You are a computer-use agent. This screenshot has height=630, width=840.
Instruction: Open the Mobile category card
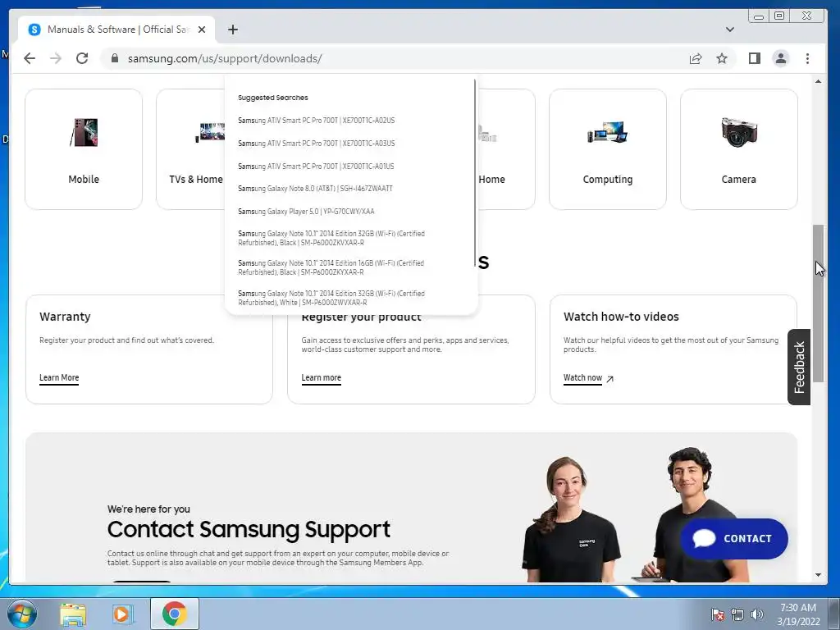coord(84,149)
